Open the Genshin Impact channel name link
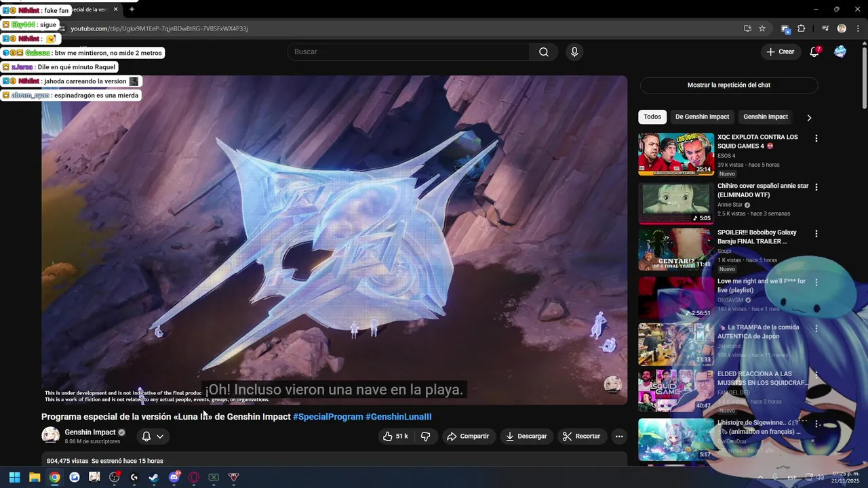868x488 pixels. tap(90, 432)
